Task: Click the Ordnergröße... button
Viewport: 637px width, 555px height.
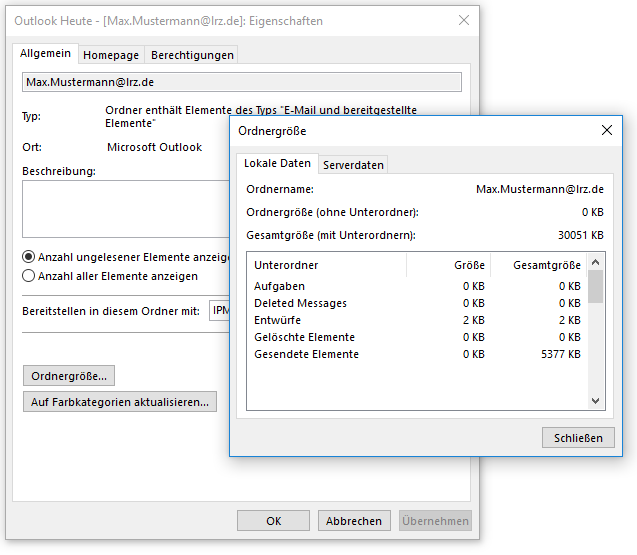Action: point(69,376)
